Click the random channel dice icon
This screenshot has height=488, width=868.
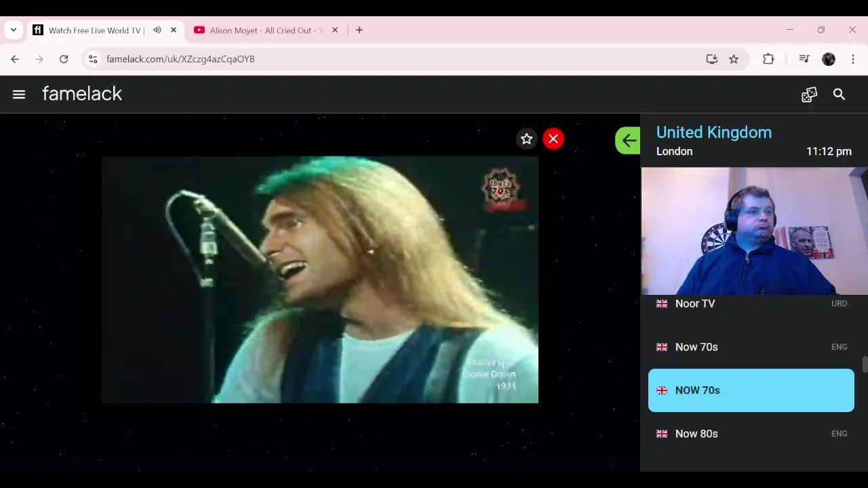(809, 94)
